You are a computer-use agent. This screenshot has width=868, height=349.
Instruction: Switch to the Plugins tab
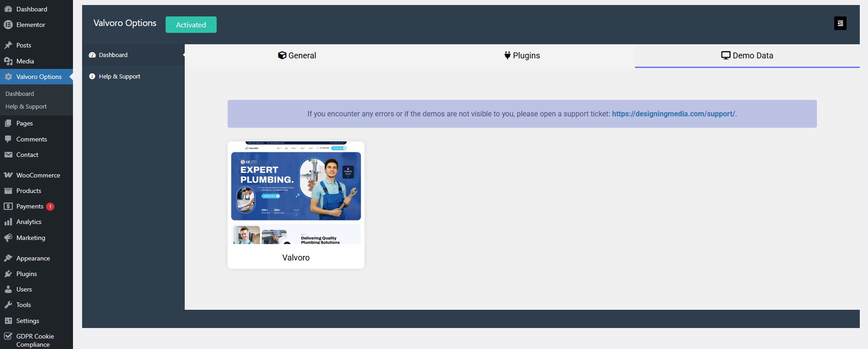(x=522, y=56)
